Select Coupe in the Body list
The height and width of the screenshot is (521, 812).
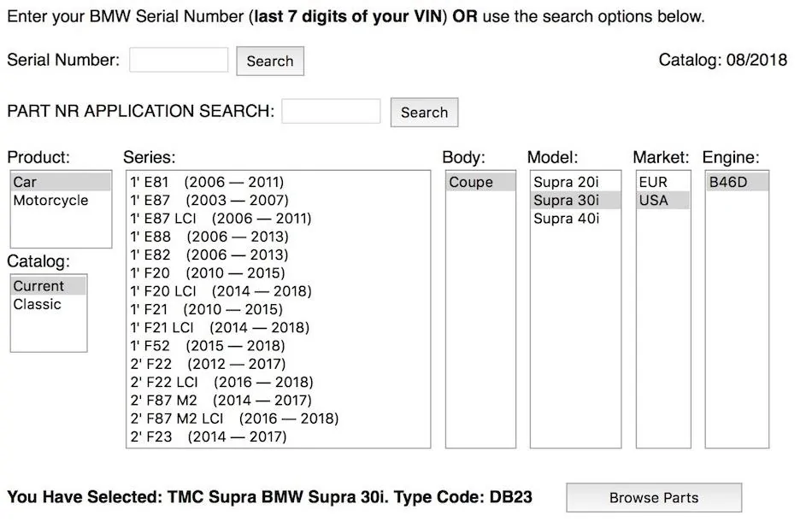[x=480, y=182]
